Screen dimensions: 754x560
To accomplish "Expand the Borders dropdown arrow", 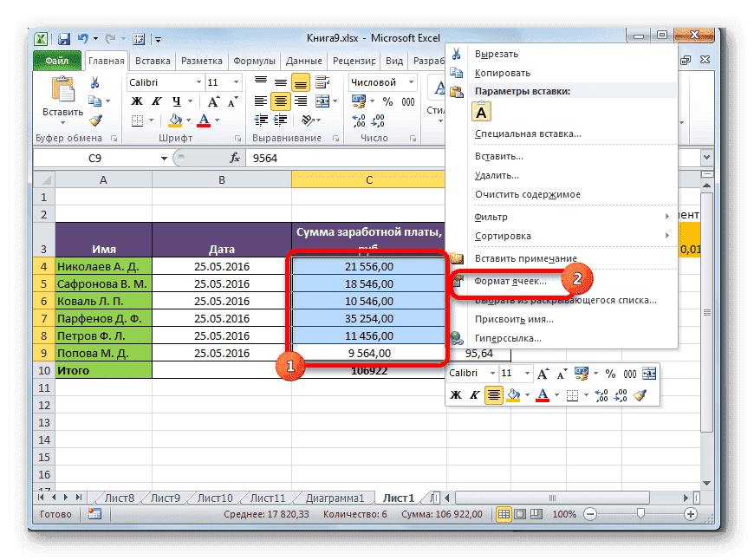I will [150, 120].
